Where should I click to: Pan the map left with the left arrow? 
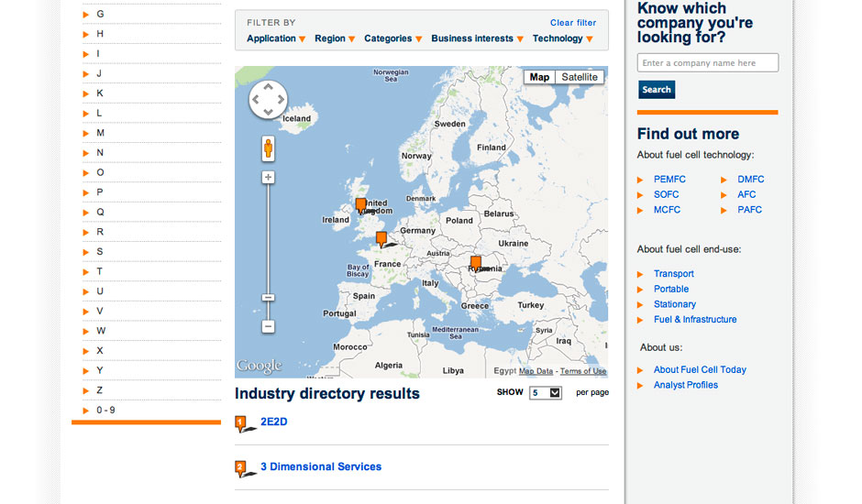(256, 100)
